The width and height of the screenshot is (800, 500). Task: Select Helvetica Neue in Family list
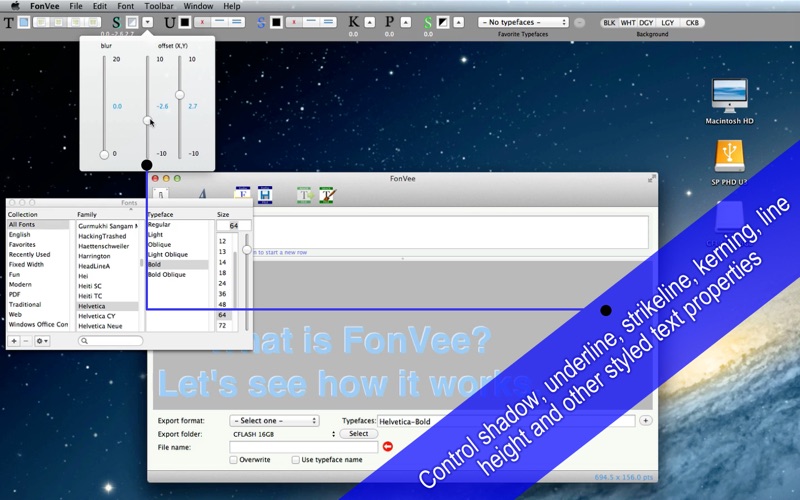[x=100, y=326]
